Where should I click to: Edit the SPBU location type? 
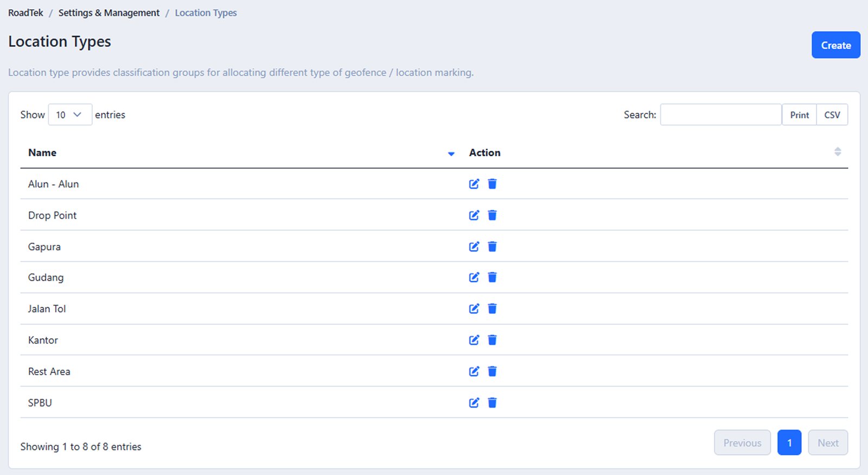point(474,403)
